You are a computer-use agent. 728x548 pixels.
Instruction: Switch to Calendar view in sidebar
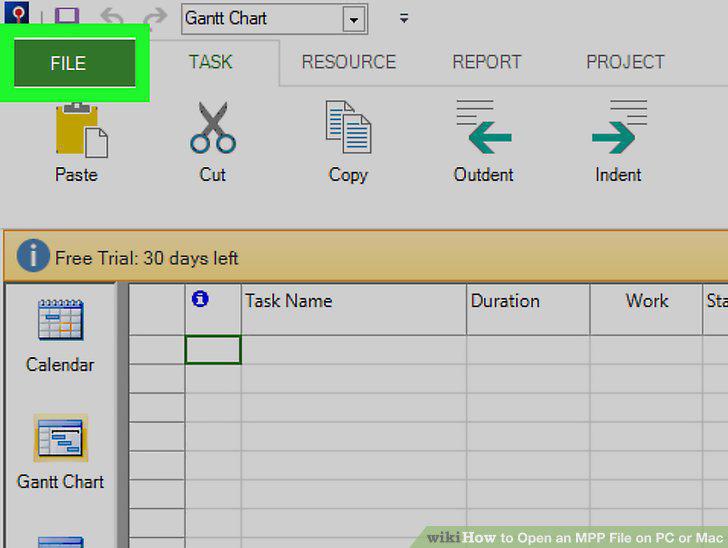60,335
